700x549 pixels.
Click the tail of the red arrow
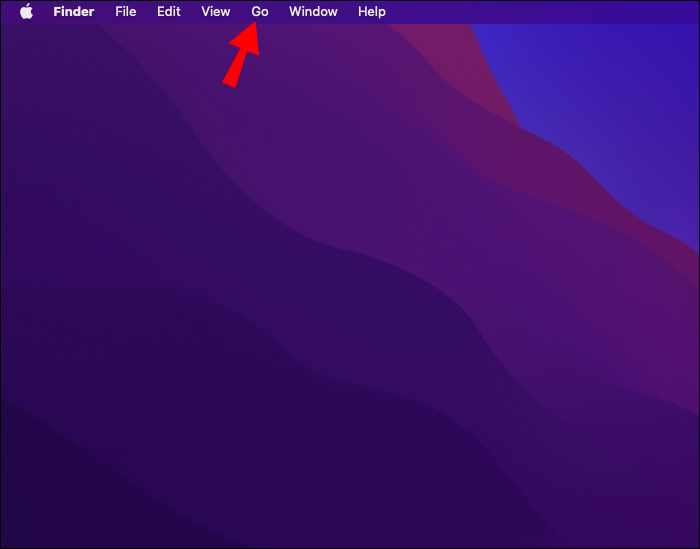[230, 82]
